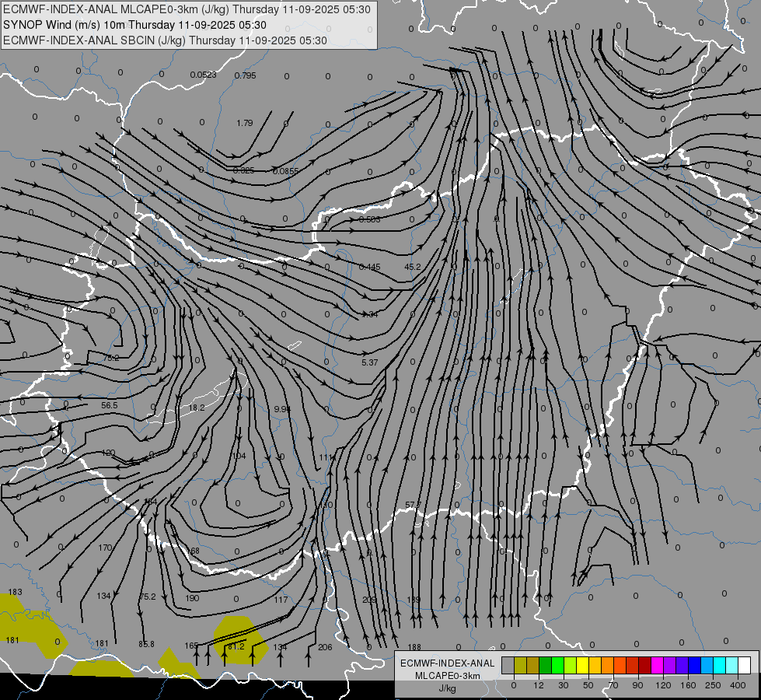The width and height of the screenshot is (761, 700).
Task: Click the map value '165'
Action: point(192,646)
